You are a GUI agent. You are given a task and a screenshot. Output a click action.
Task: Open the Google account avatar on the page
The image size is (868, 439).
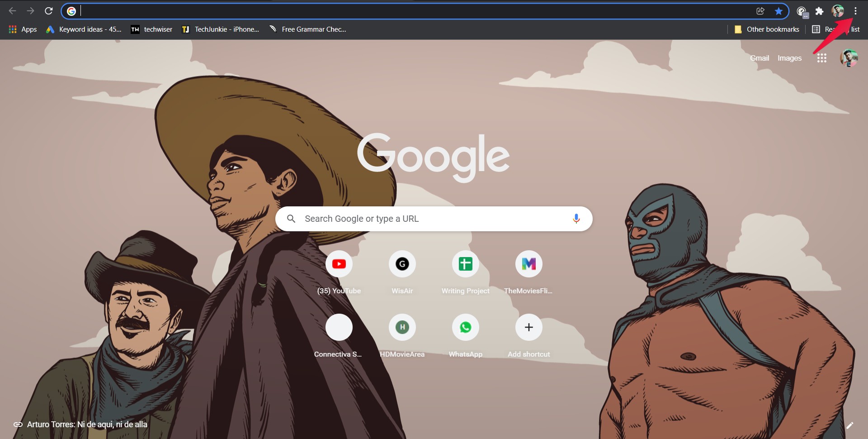point(849,58)
